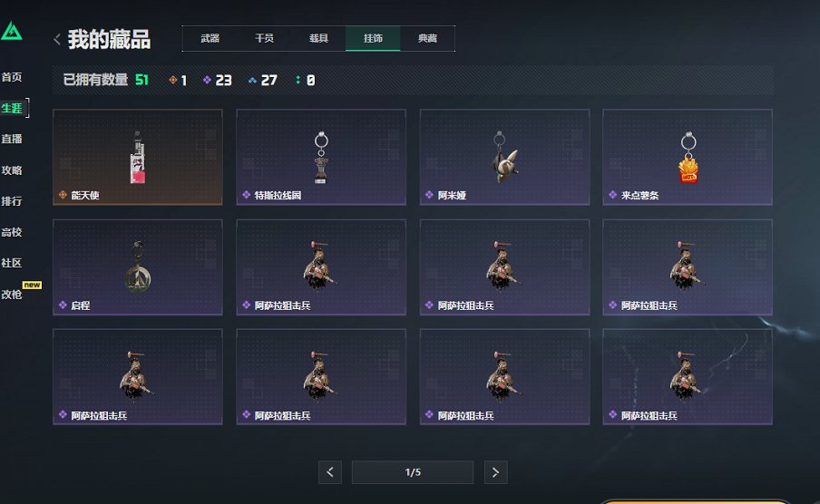Click the green triangle logo icon
820x504 pixels.
coord(12,31)
